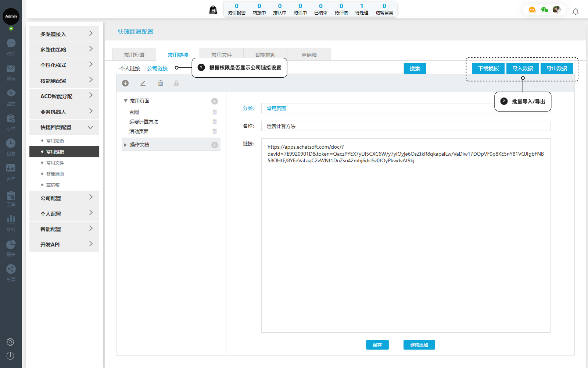Open the notification bell
The height and width of the screenshot is (368, 588).
pyautogui.click(x=576, y=12)
